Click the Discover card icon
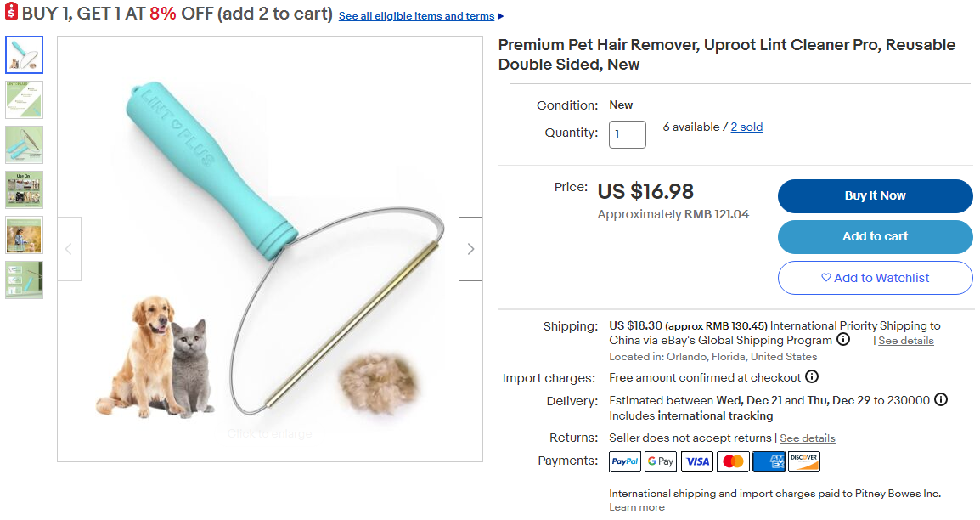The width and height of the screenshot is (980, 520). [x=803, y=461]
